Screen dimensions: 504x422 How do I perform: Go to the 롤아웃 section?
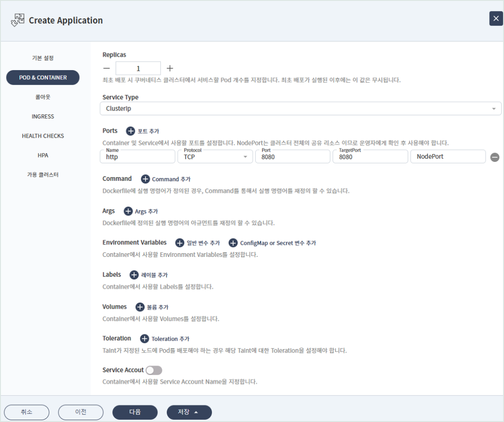click(43, 97)
